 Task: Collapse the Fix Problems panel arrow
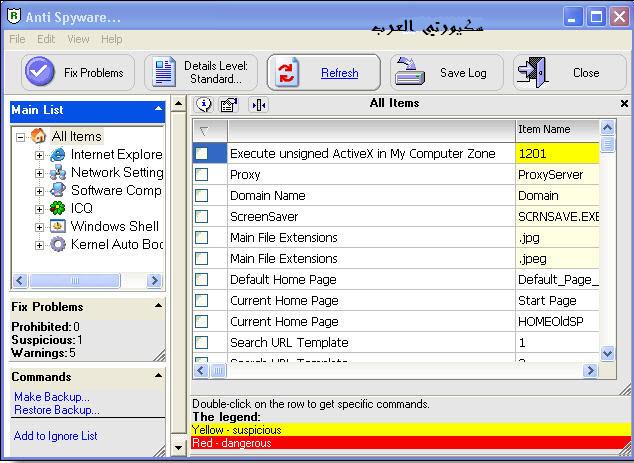(x=158, y=305)
